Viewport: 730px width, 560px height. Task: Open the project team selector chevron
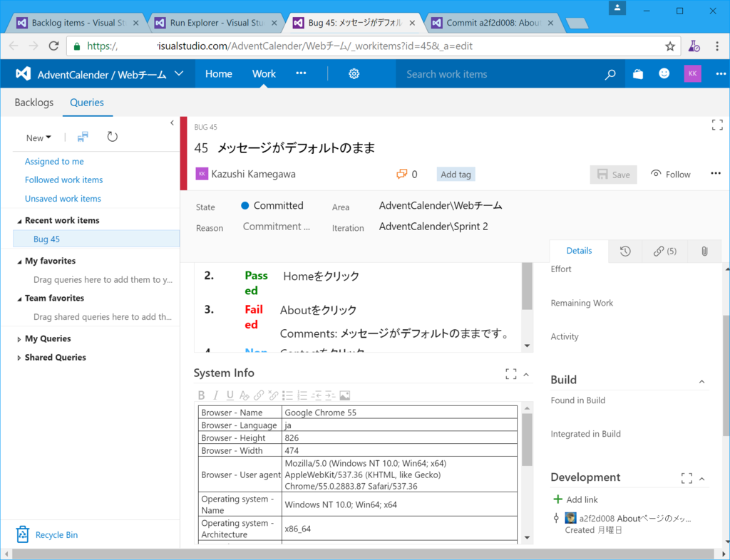(179, 74)
